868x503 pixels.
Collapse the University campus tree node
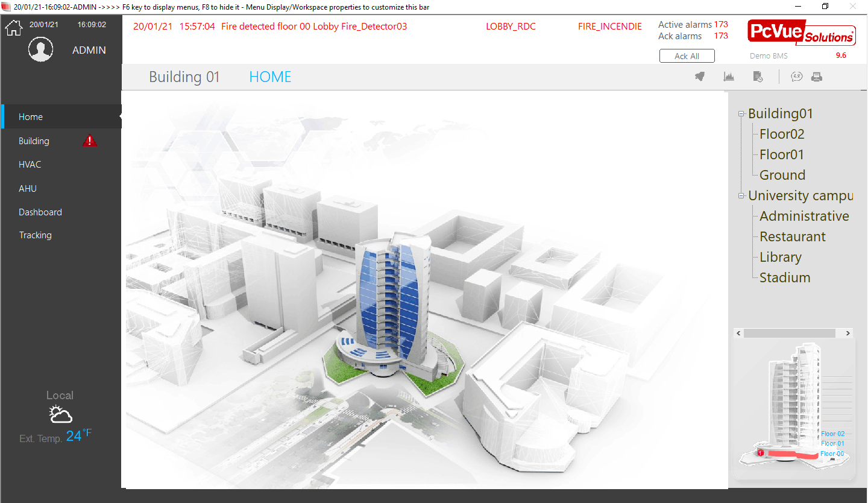coord(741,195)
